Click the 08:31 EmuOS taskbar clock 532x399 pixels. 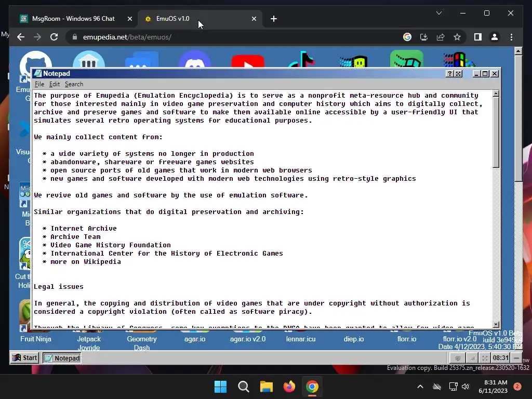click(x=500, y=358)
